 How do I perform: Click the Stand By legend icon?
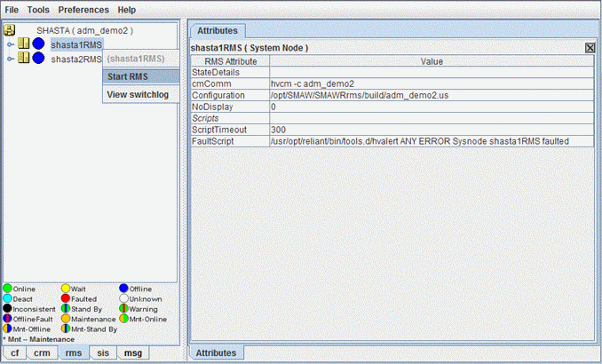[66, 308]
